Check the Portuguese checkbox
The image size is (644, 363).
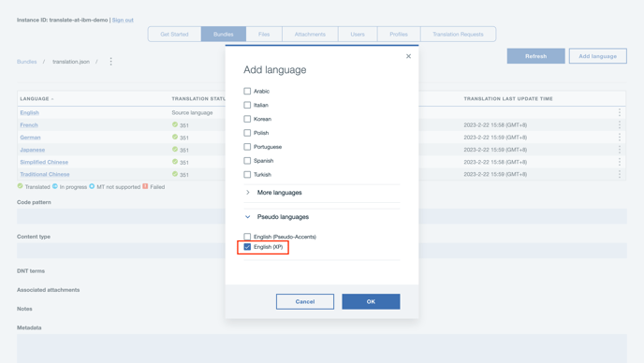247,147
